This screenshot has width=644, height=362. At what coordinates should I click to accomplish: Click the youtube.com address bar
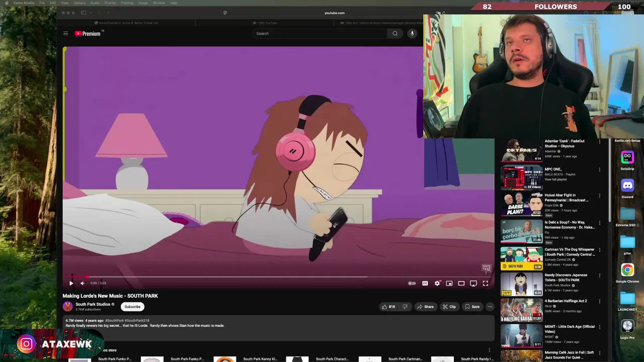click(x=335, y=13)
